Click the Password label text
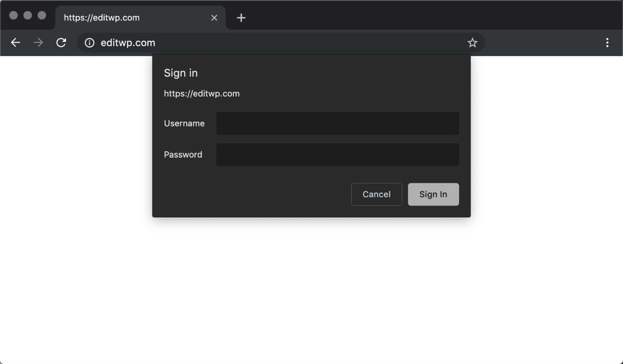The image size is (623, 364). pyautogui.click(x=183, y=154)
